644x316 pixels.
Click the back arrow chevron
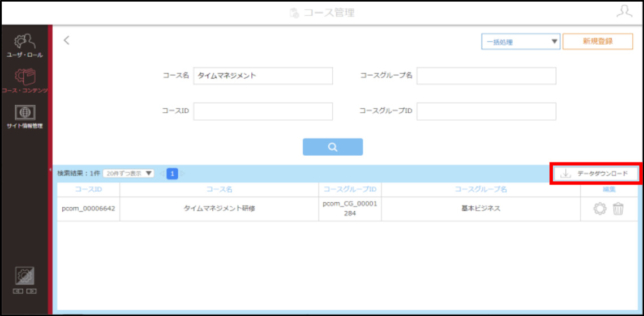click(x=67, y=40)
